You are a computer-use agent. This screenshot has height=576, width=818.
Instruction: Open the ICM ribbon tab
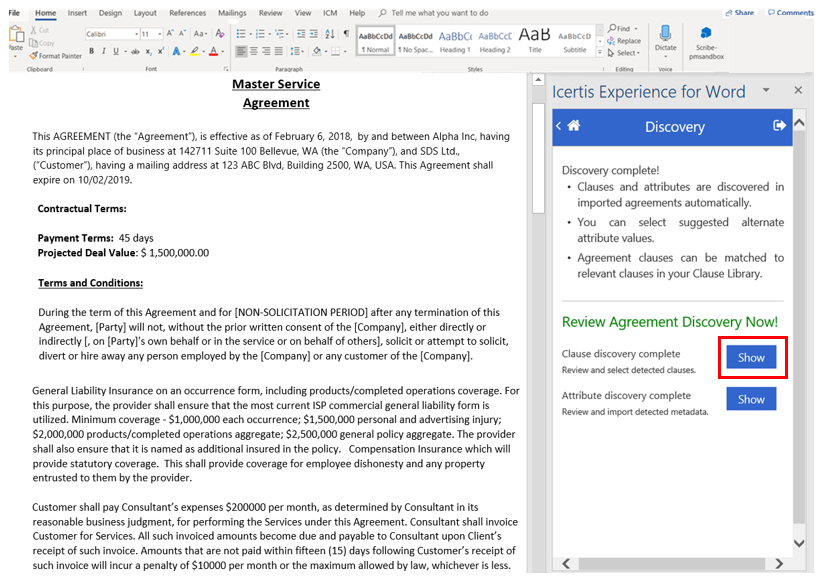click(x=330, y=13)
